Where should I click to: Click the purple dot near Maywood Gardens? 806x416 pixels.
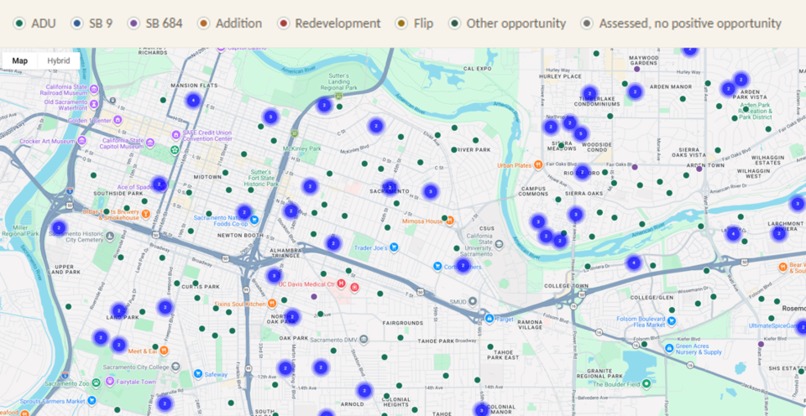click(x=637, y=69)
